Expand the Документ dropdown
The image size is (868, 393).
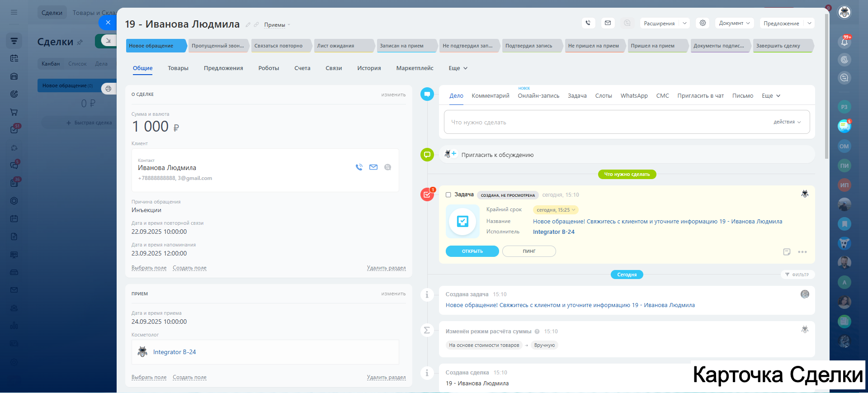point(734,23)
